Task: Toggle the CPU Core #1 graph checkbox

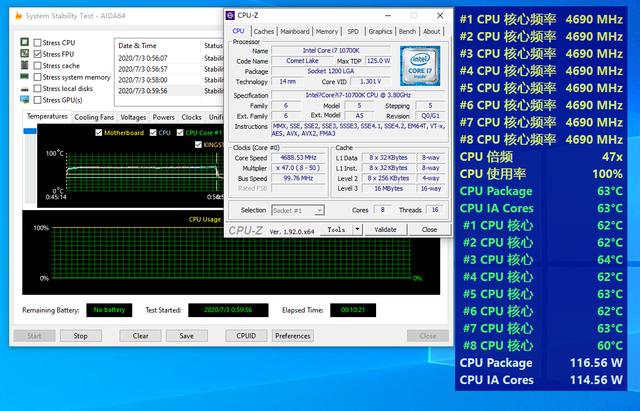Action: 180,133
